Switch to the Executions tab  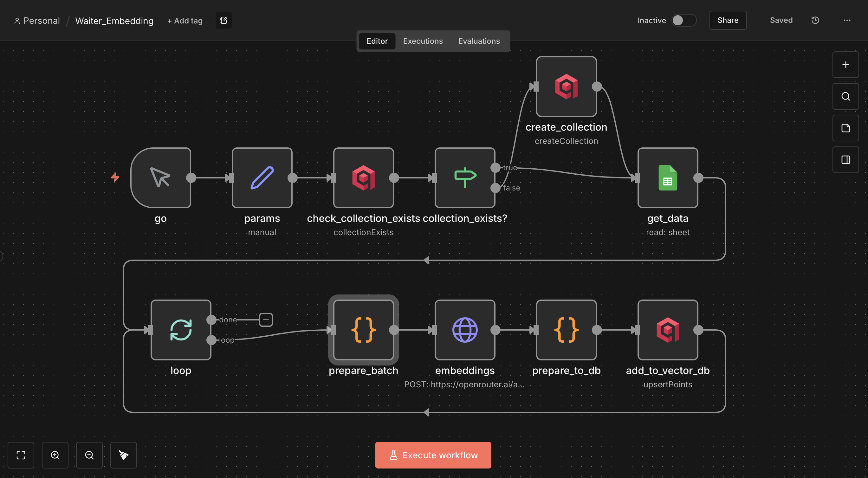(423, 41)
